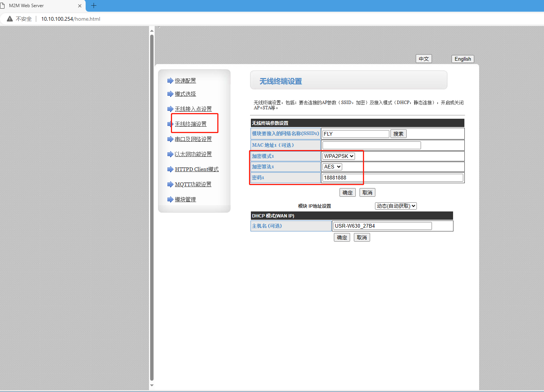Click 取消 below the hostname field
The image size is (544, 392).
tap(362, 237)
